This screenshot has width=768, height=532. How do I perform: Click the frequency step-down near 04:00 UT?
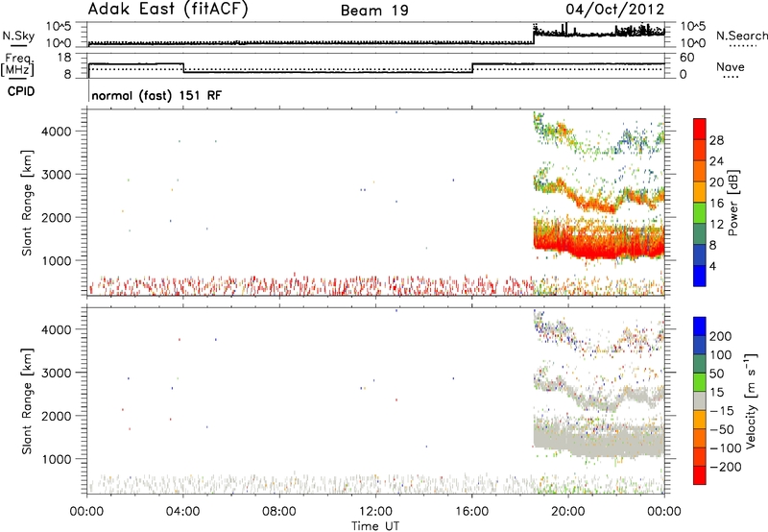coord(183,67)
